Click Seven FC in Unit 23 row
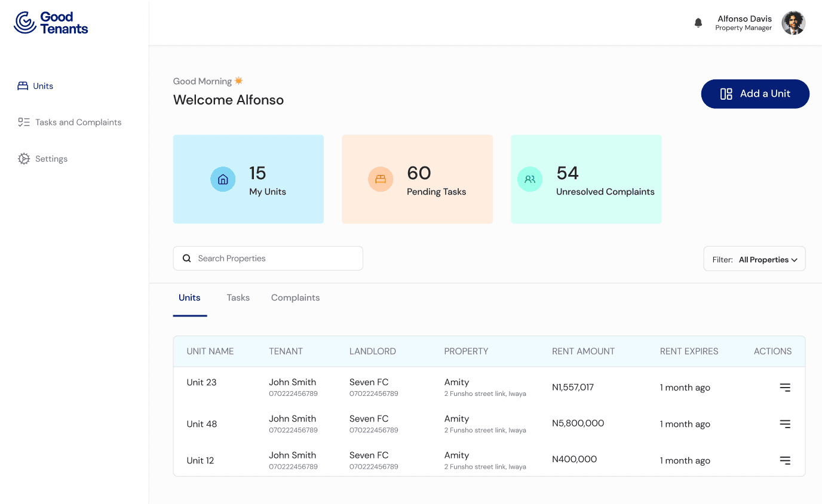This screenshot has height=504, width=822. pos(369,382)
